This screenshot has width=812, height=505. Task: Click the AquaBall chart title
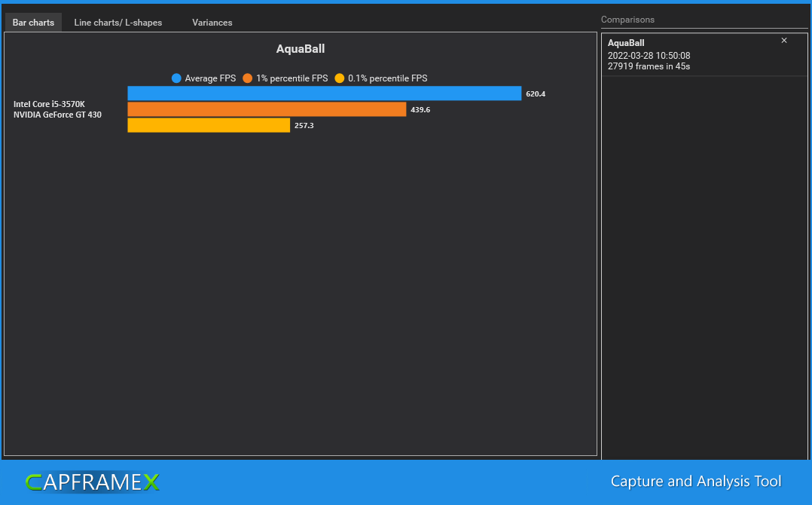coord(301,49)
